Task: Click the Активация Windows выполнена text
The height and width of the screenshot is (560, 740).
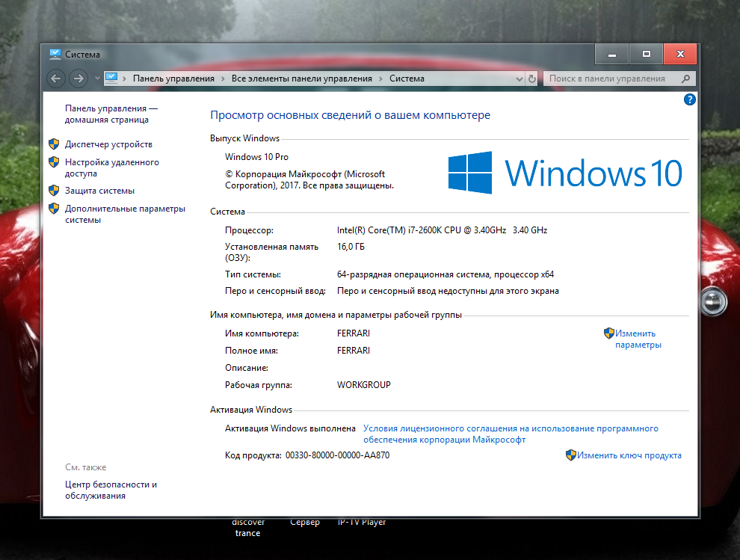Action: coord(290,428)
